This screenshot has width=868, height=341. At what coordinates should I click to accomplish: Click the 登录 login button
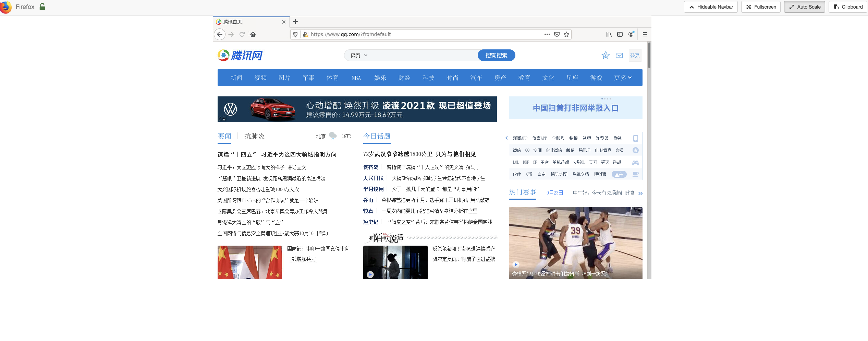(635, 56)
